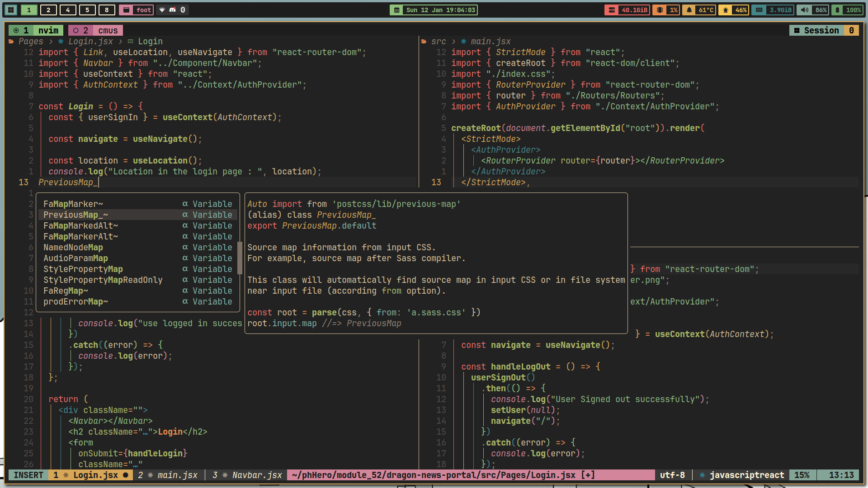Click the React icon next to javascriptreact
The image size is (868, 488).
tap(702, 475)
